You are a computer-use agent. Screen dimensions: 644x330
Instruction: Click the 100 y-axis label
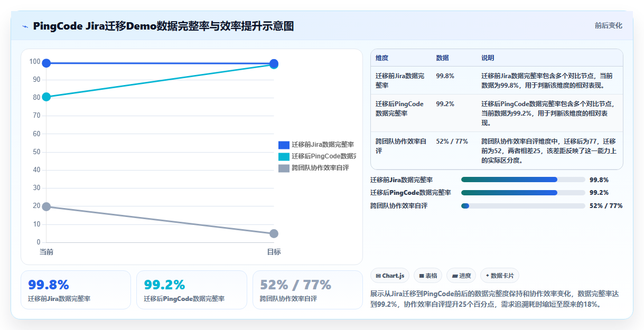click(35, 62)
